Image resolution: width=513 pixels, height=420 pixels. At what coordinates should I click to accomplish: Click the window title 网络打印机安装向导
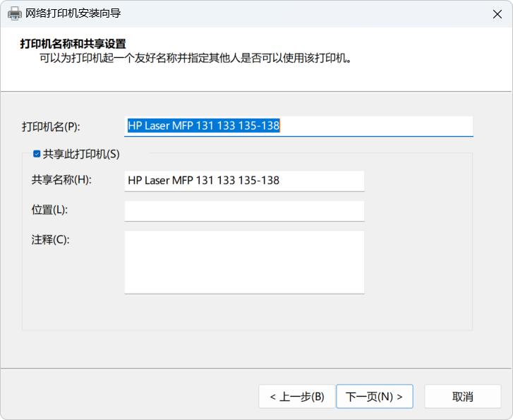(73, 13)
